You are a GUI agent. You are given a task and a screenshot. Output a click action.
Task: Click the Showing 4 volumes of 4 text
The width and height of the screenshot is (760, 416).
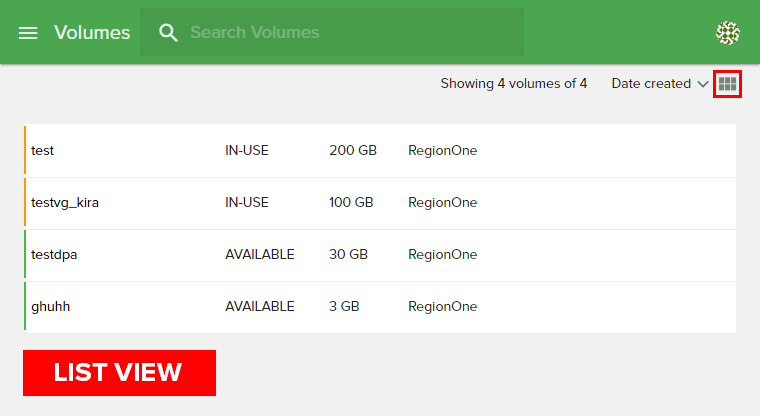point(513,84)
